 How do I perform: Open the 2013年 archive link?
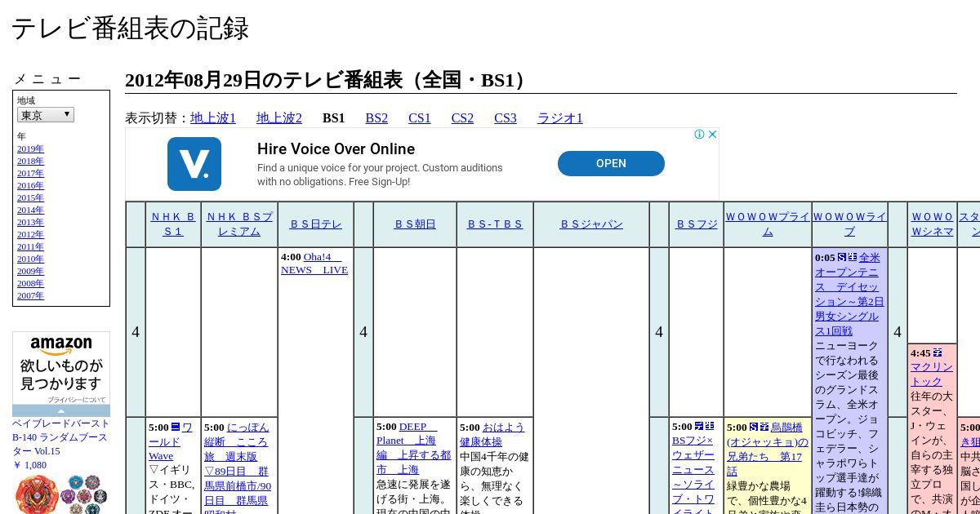(x=30, y=222)
